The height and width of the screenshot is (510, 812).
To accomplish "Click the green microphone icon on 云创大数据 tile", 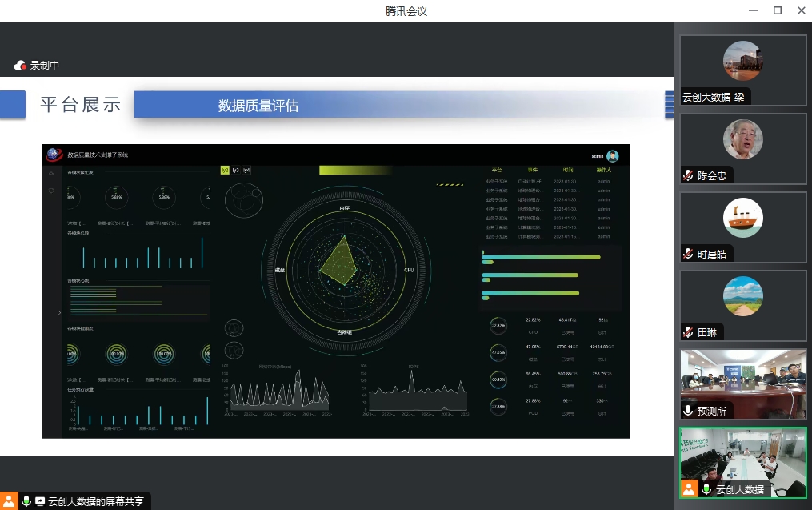I will click(x=706, y=489).
